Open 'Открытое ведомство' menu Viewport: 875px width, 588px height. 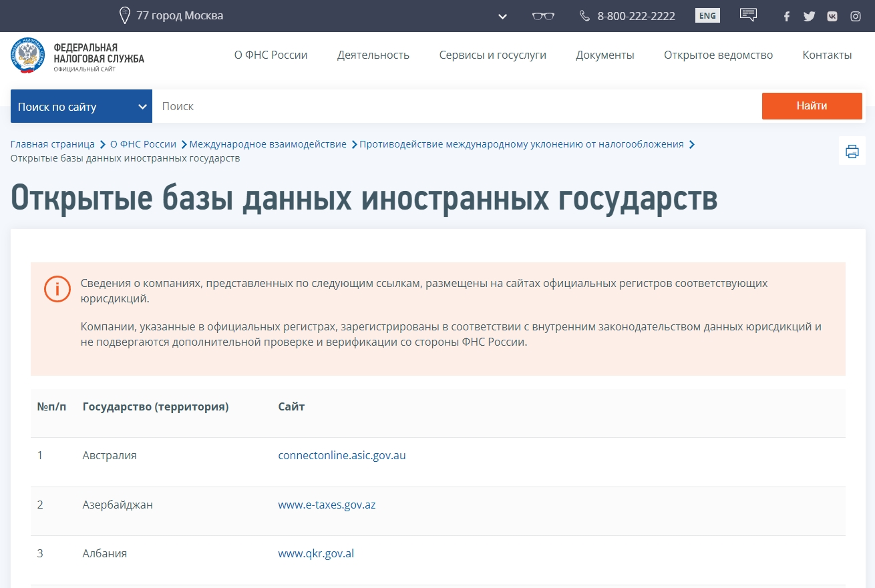[x=718, y=55]
